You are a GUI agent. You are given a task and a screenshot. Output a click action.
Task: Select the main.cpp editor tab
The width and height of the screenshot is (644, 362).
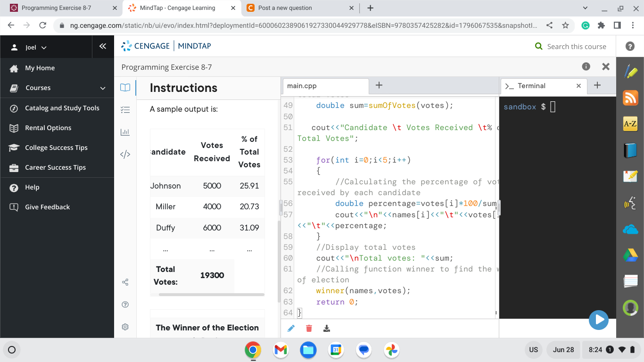(325, 86)
